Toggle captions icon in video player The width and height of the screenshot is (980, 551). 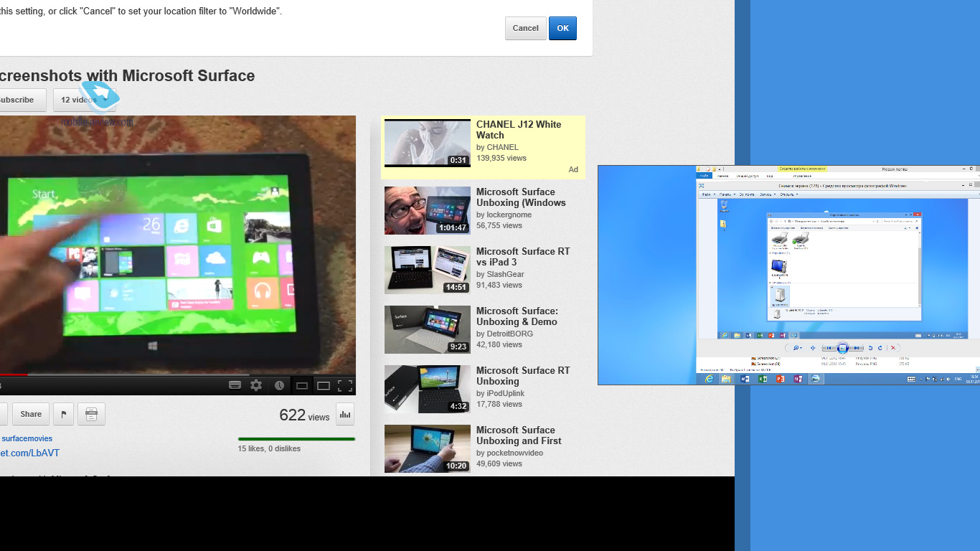[x=235, y=385]
